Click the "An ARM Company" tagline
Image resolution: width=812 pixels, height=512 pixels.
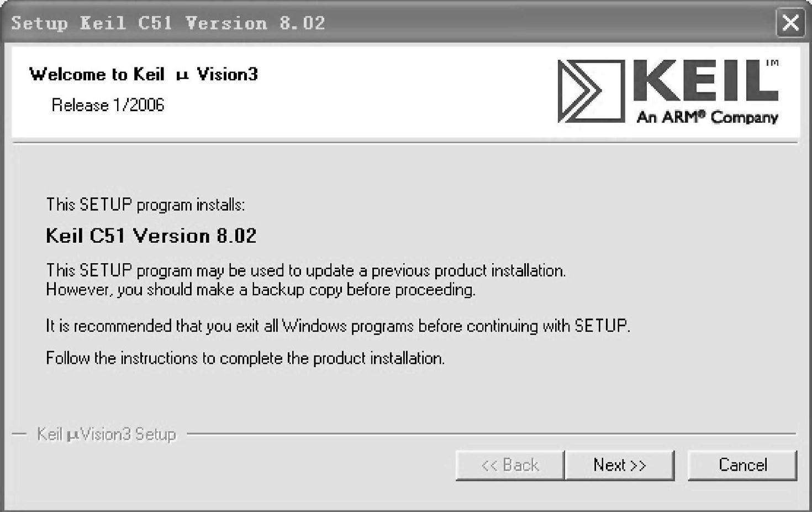[x=707, y=117]
